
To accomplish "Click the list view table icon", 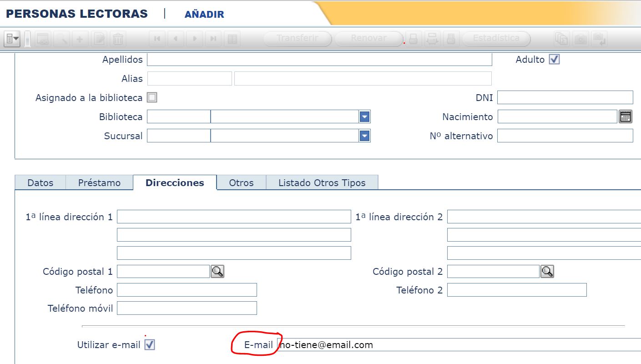I will 232,39.
